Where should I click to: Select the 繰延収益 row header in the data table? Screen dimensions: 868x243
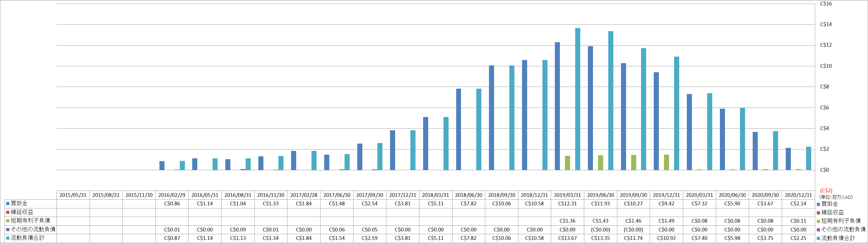pos(31,212)
